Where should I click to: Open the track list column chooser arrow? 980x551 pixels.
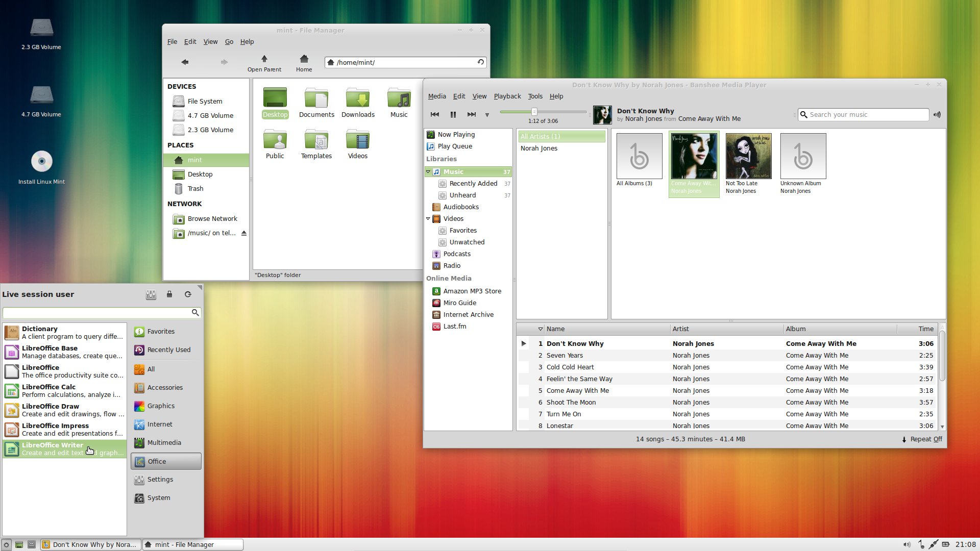point(540,329)
